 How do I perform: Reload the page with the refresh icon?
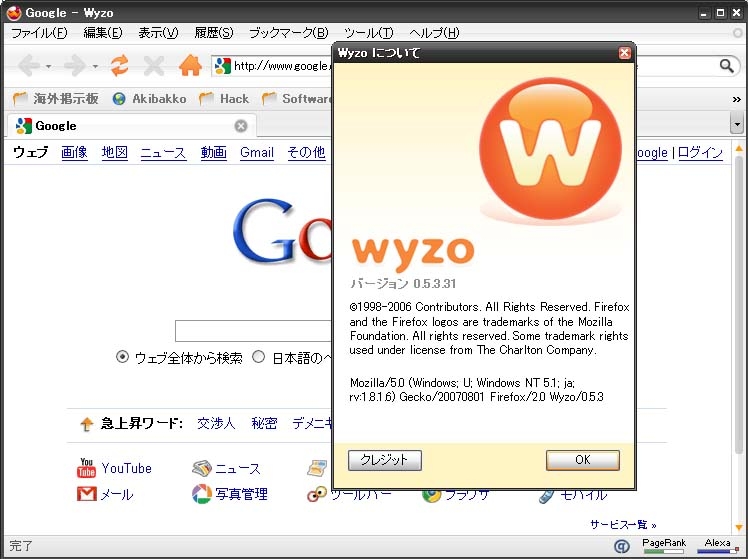(x=119, y=65)
